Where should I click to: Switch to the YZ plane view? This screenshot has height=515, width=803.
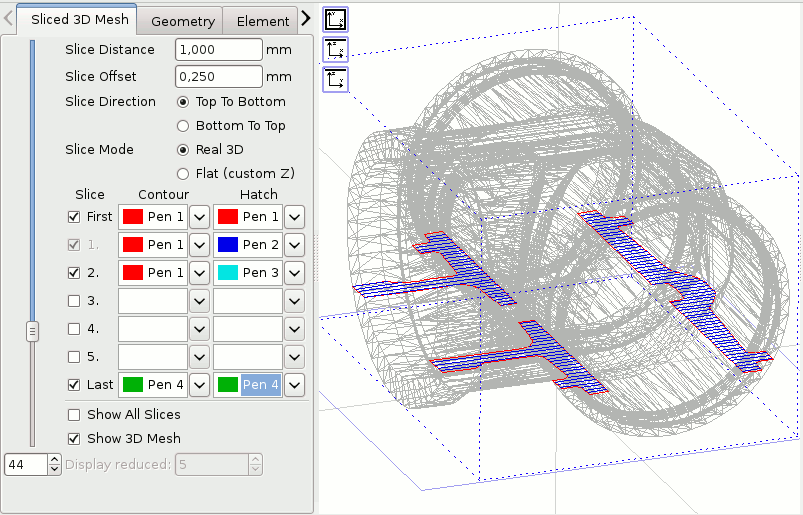335,80
